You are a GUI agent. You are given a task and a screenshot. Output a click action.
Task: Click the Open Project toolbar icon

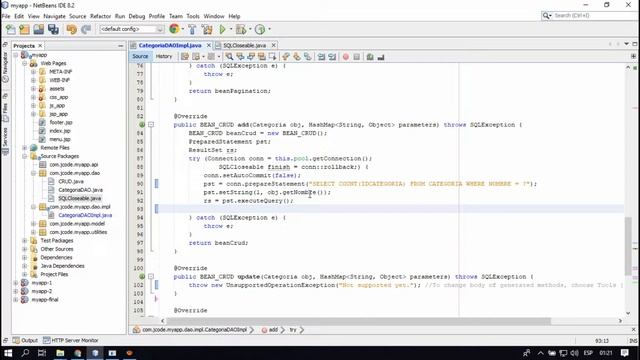coord(39,29)
